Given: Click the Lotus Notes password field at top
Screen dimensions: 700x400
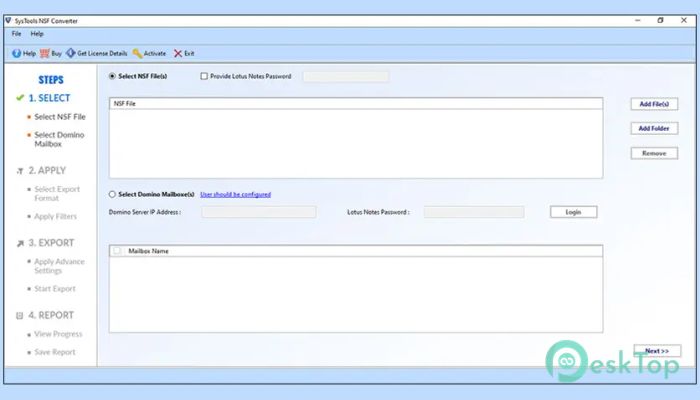Looking at the screenshot, I should (346, 76).
